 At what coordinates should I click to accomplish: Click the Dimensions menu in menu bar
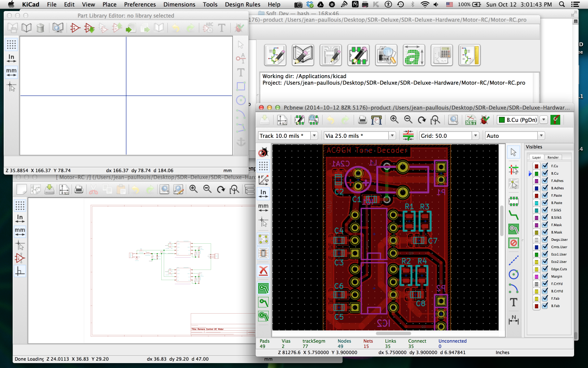[x=179, y=4]
